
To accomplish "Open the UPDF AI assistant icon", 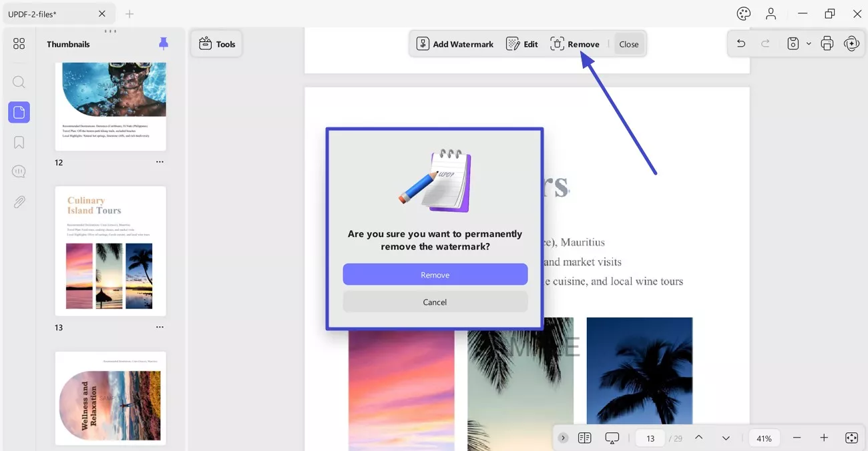I will 851,44.
